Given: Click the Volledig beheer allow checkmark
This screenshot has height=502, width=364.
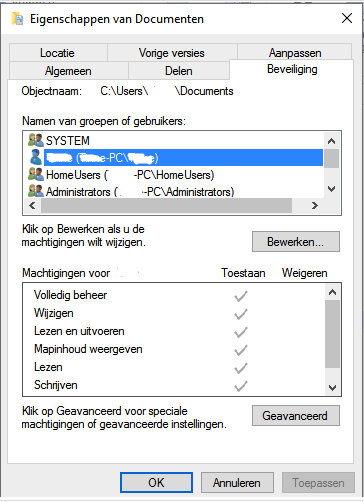Looking at the screenshot, I should click(x=240, y=296).
